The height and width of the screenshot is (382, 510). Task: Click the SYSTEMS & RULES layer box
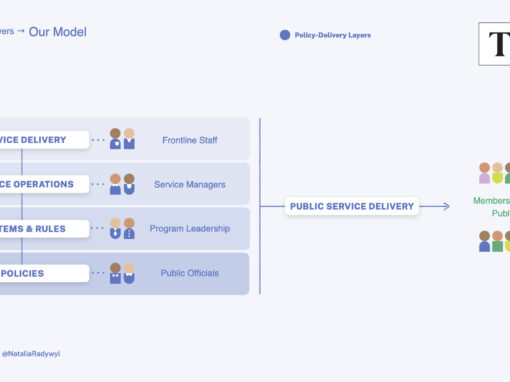point(44,229)
